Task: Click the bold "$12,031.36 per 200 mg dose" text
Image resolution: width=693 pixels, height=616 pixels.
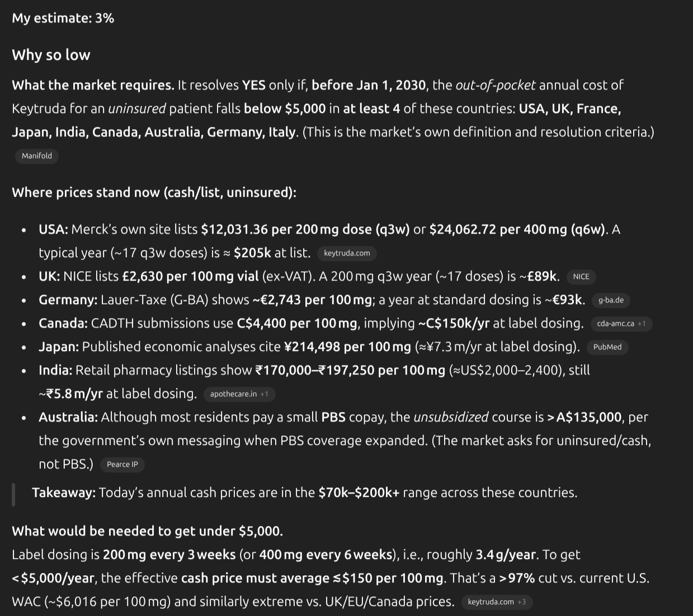Action: click(305, 229)
